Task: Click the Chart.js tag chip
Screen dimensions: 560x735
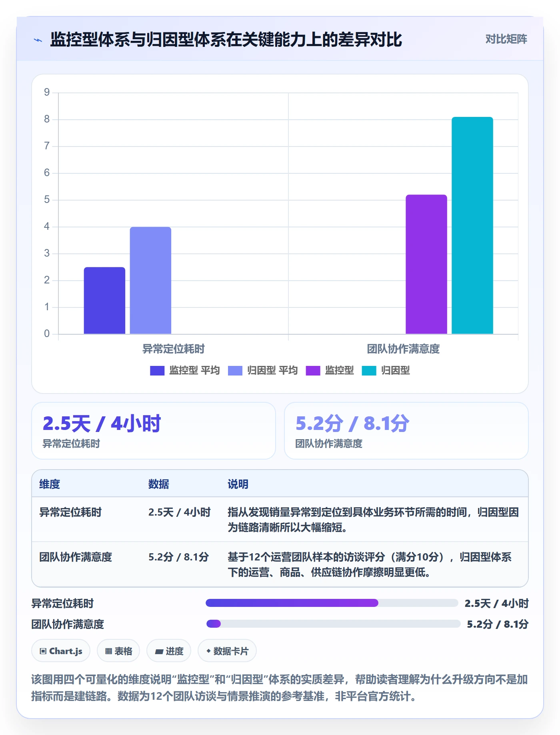Action: click(61, 651)
